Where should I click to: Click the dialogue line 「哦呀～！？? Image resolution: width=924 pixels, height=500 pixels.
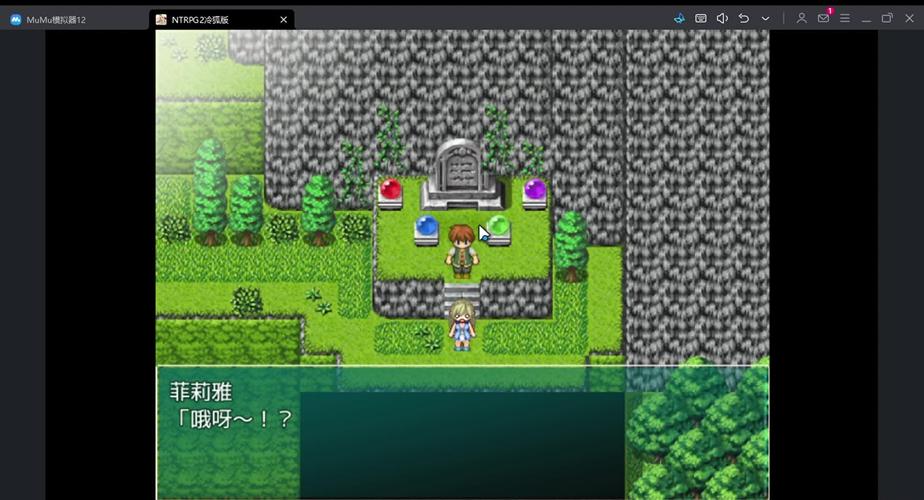[233, 419]
